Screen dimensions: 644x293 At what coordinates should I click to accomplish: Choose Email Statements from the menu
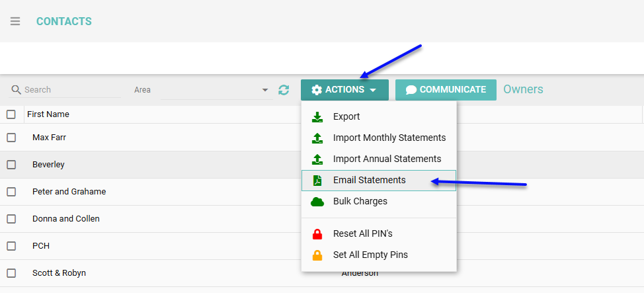pos(369,180)
